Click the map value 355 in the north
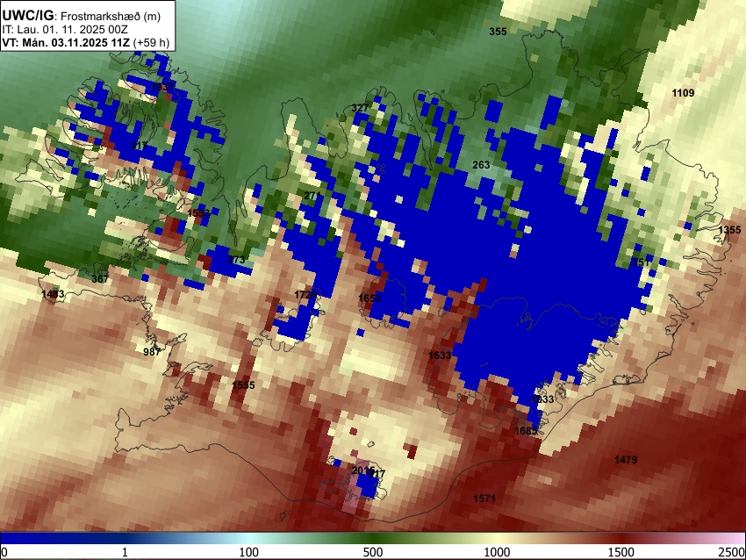This screenshot has width=746, height=560. coord(499,32)
